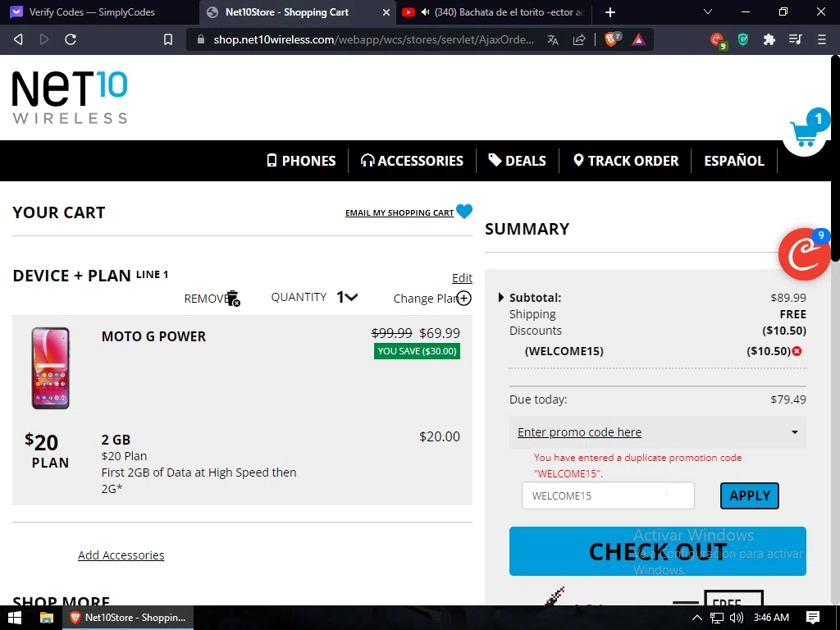
Task: Open the tab search chevron
Action: coord(708,11)
